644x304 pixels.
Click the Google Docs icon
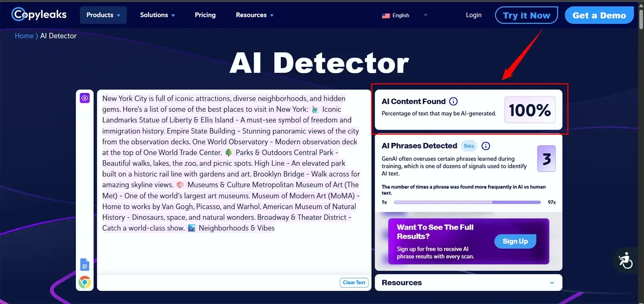point(85,264)
